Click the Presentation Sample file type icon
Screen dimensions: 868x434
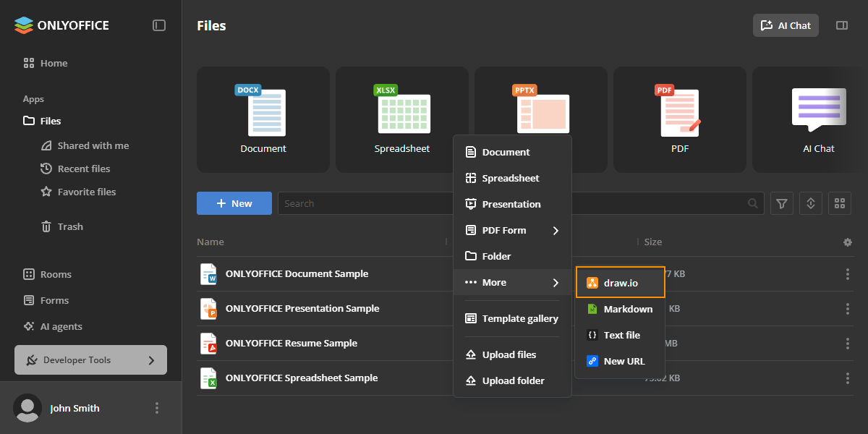click(209, 309)
